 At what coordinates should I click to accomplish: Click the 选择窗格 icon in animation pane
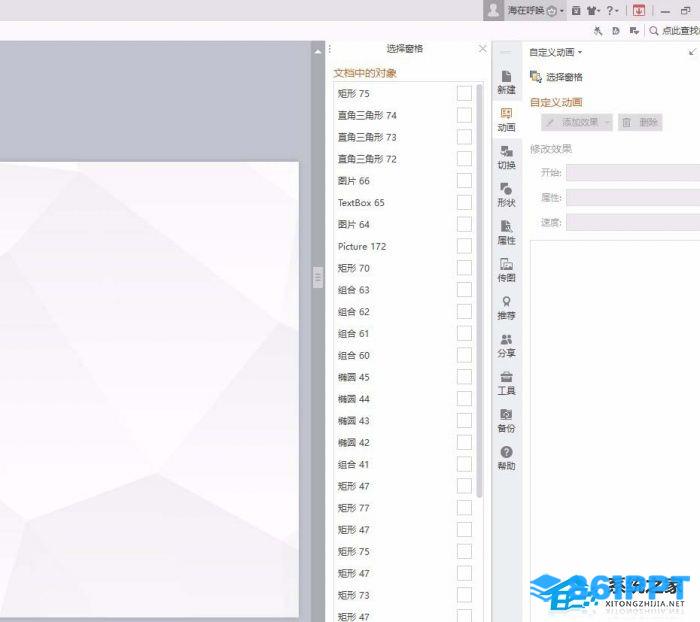(536, 77)
